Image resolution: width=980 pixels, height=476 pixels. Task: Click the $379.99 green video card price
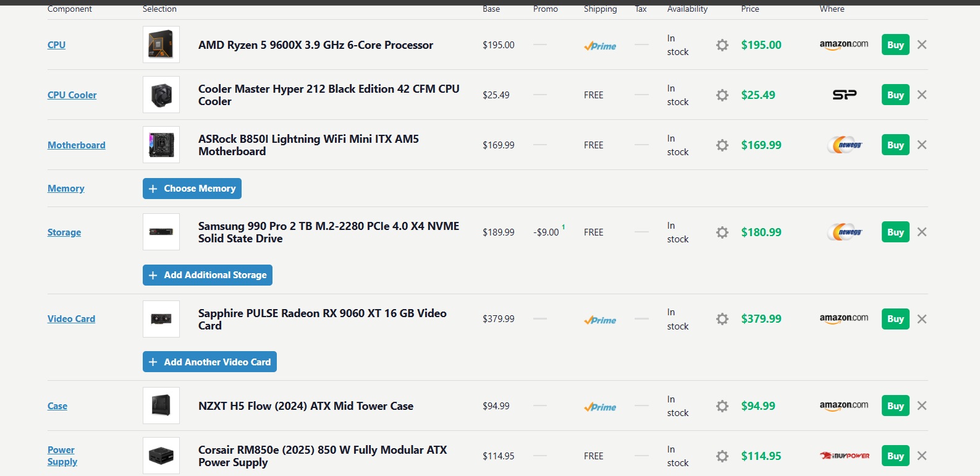coord(761,319)
